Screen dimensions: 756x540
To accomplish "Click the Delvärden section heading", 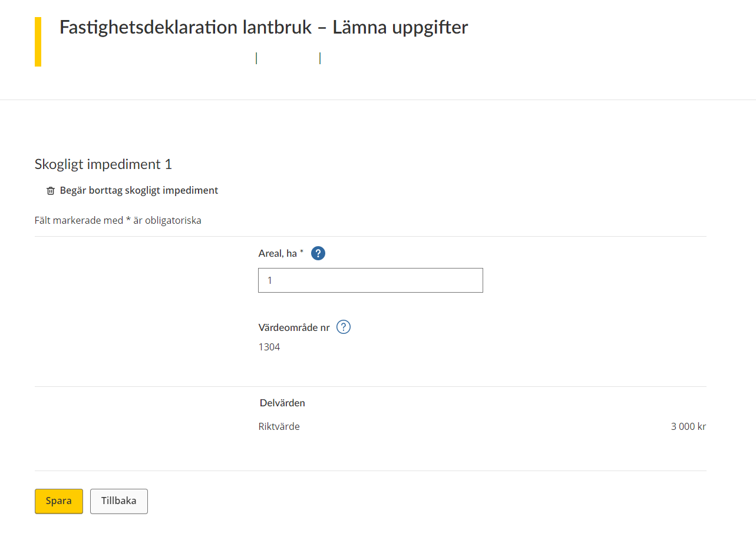I will (282, 403).
